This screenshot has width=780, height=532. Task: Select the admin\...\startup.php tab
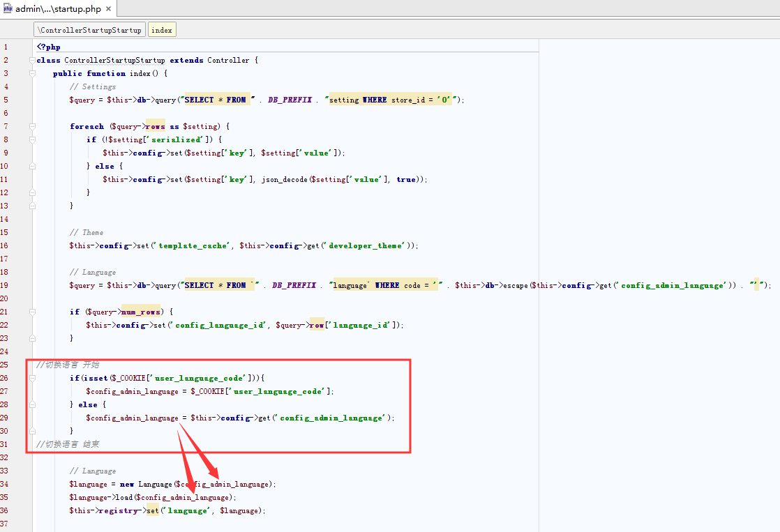click(x=58, y=8)
